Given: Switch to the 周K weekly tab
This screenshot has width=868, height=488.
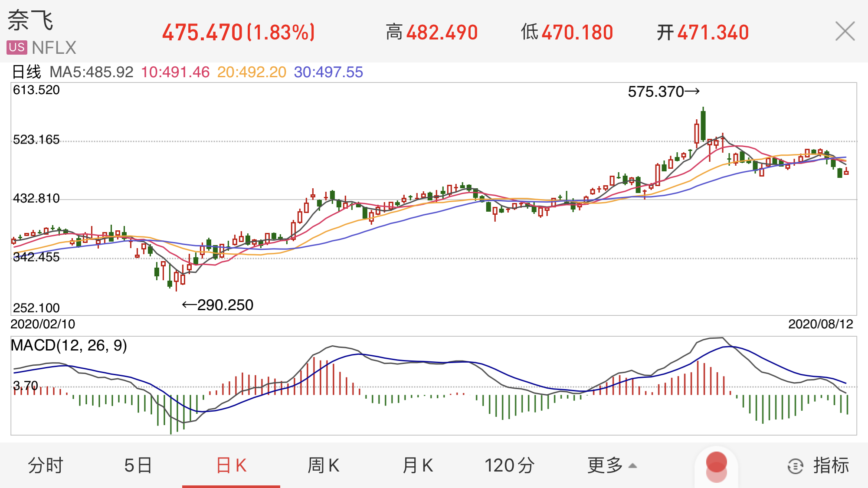Looking at the screenshot, I should (x=323, y=465).
